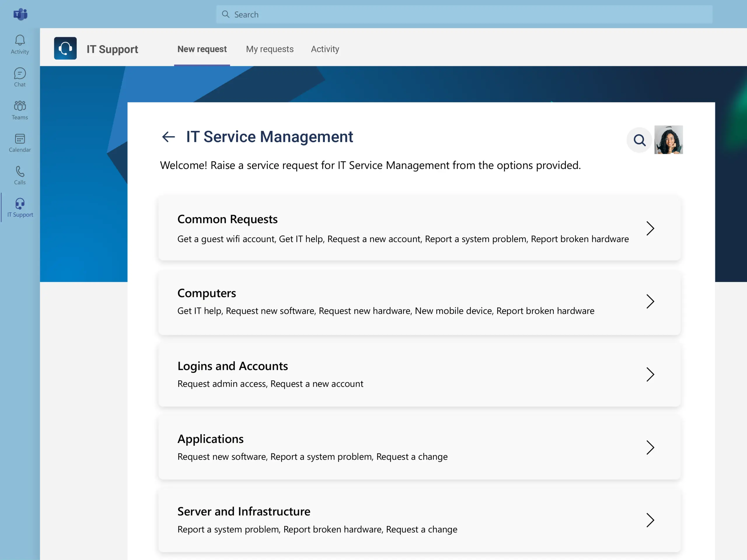Expand the Common Requests chevron
The height and width of the screenshot is (560, 747).
coord(650,229)
